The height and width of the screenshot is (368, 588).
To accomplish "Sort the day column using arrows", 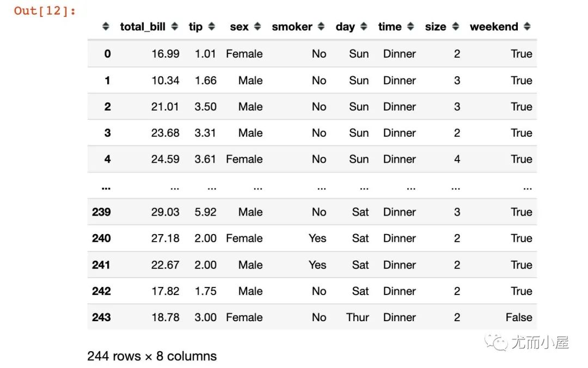I will 363,26.
